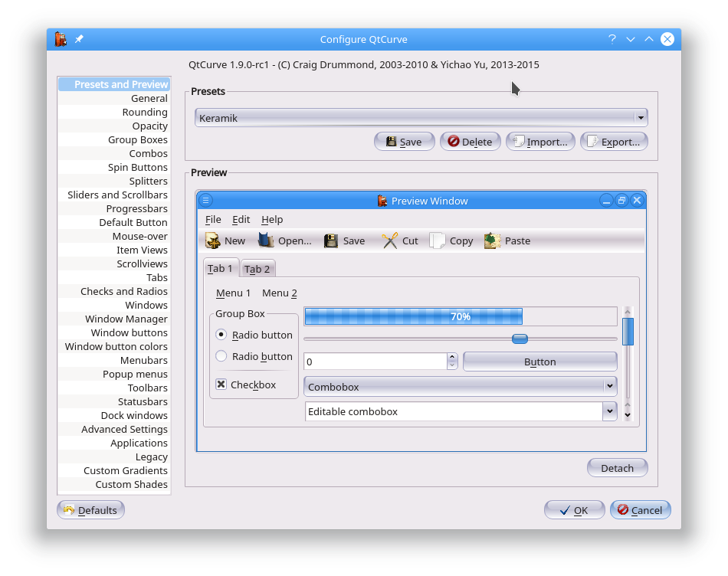The width and height of the screenshot is (728, 576).
Task: Switch to Tab 1
Action: (x=221, y=268)
